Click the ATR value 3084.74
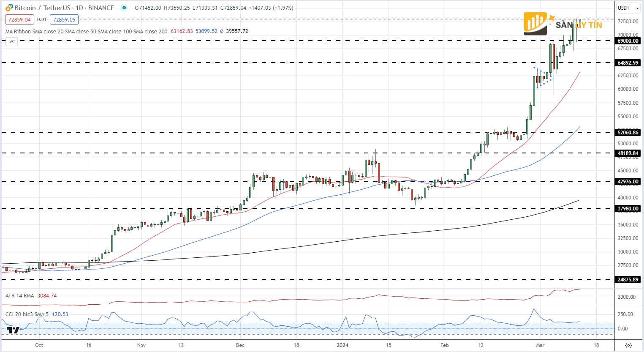The image size is (644, 352). (47, 296)
